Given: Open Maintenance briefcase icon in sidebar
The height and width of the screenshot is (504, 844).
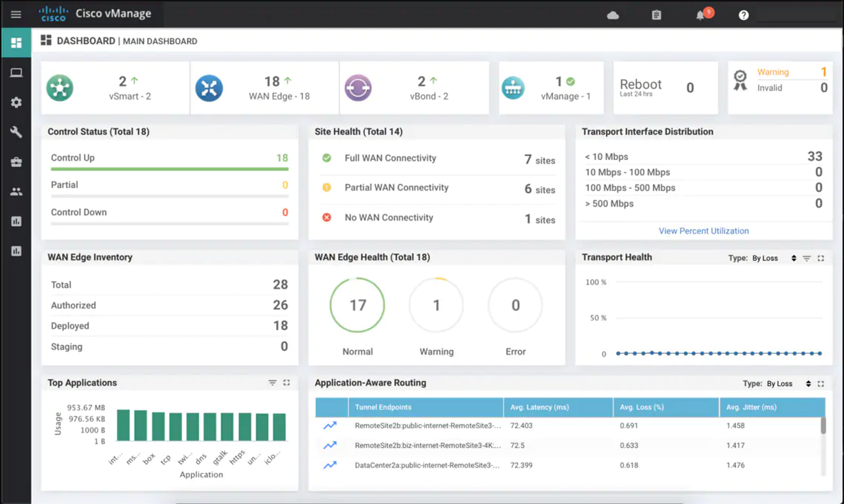Looking at the screenshot, I should click(16, 162).
